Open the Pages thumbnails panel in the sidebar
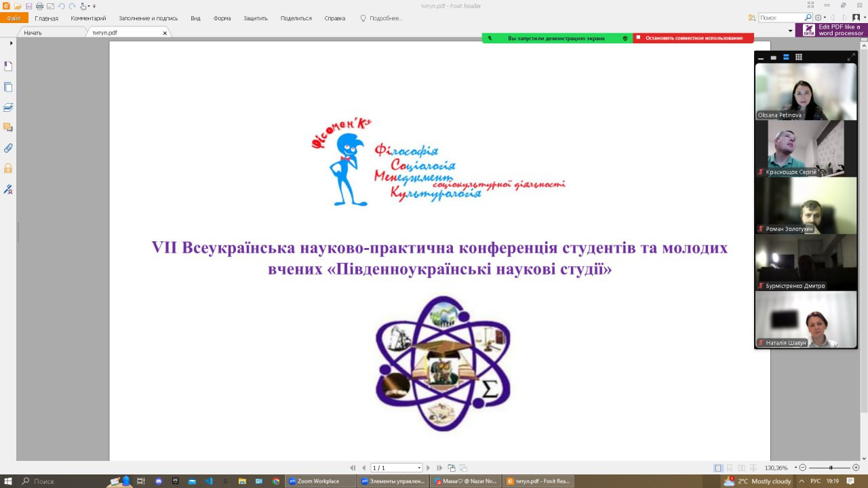 point(8,87)
